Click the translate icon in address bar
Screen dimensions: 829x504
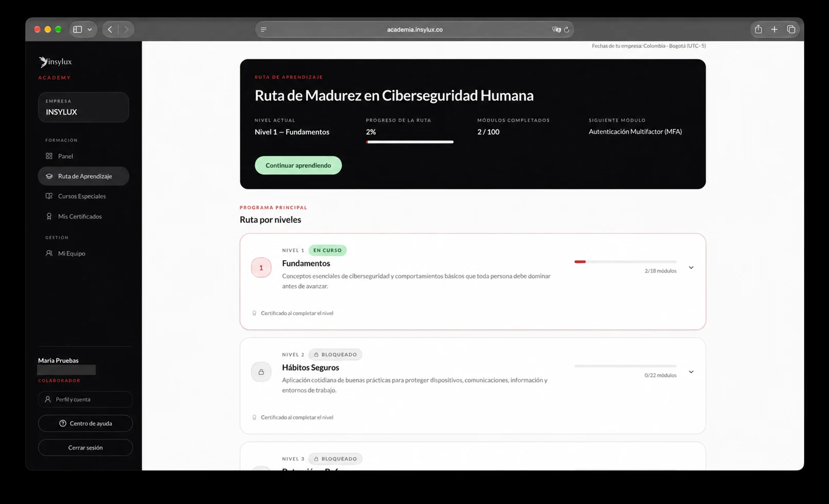tap(556, 29)
